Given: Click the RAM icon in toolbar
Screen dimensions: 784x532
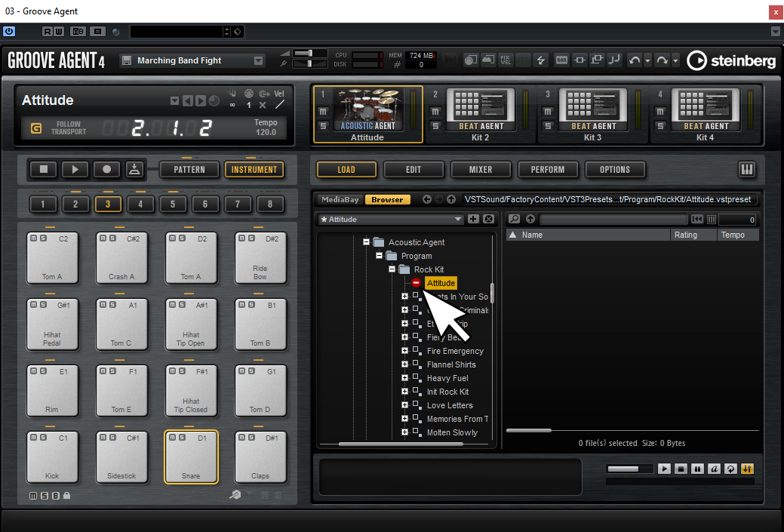Looking at the screenshot, I should [561, 60].
